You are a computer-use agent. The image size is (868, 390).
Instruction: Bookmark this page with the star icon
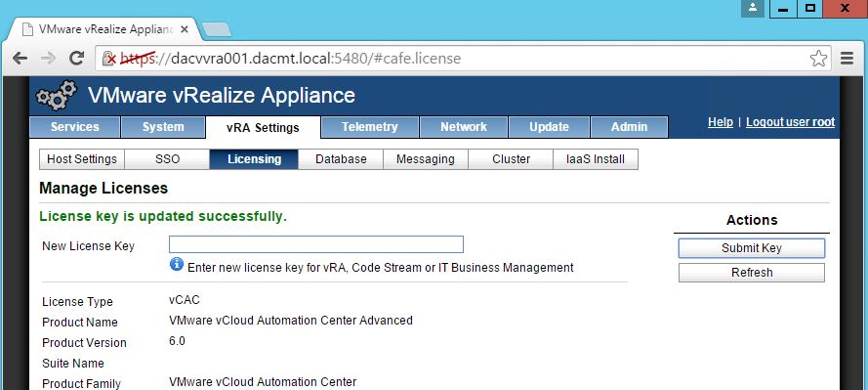[818, 59]
